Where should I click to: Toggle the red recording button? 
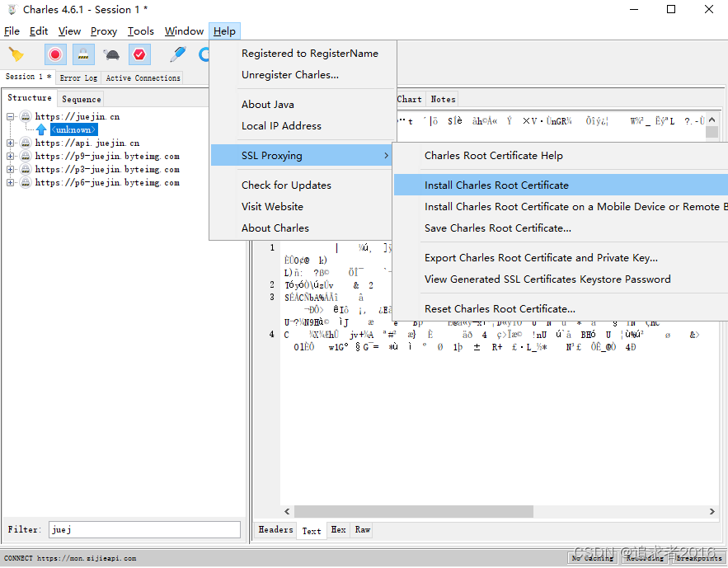pyautogui.click(x=55, y=54)
